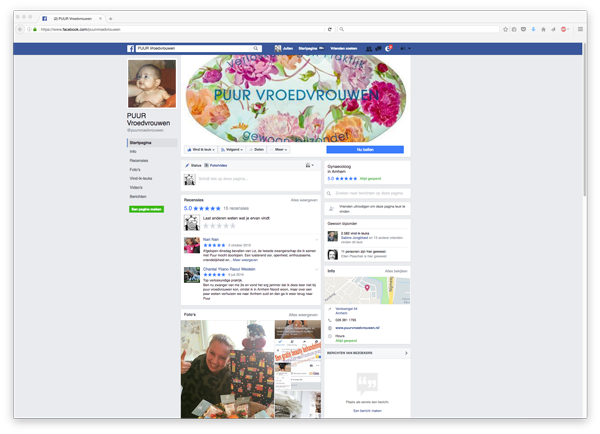Screen dimensions: 600x434
Task: Click the Hours clock icon
Action: click(330, 336)
